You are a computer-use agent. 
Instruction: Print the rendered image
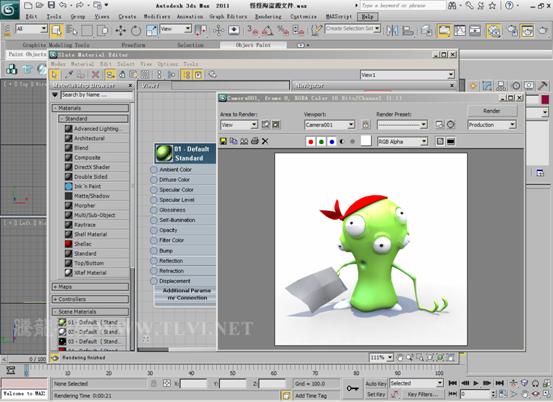(255, 141)
